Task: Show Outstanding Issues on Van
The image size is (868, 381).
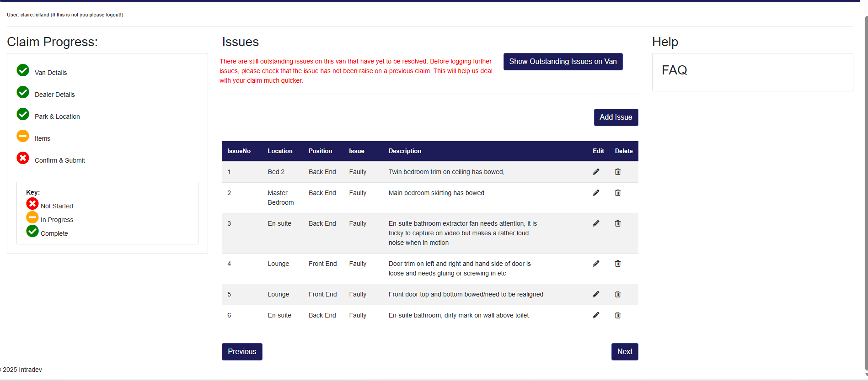Action: (563, 62)
